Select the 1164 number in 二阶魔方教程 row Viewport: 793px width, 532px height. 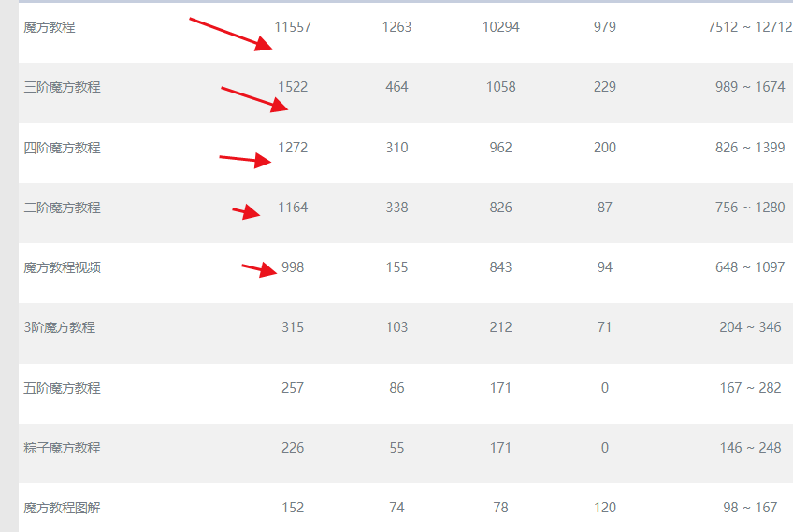click(x=293, y=208)
